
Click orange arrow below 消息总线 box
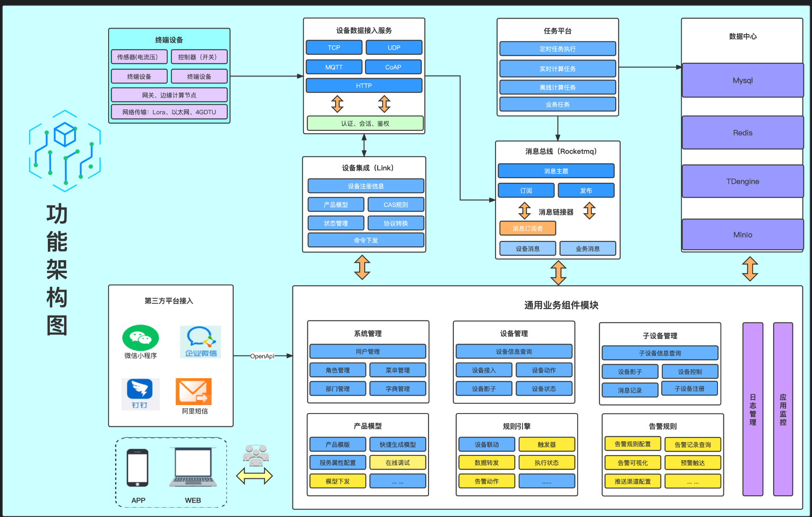(558, 273)
